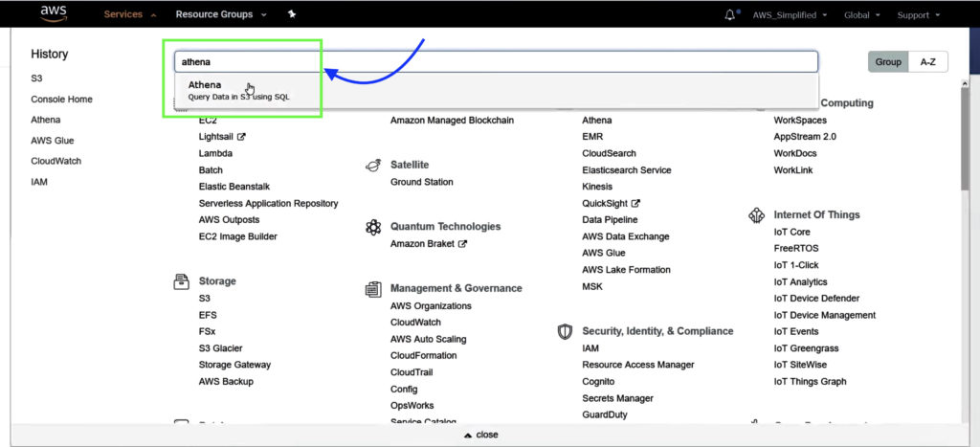Click the Storage category icon

pyautogui.click(x=181, y=281)
